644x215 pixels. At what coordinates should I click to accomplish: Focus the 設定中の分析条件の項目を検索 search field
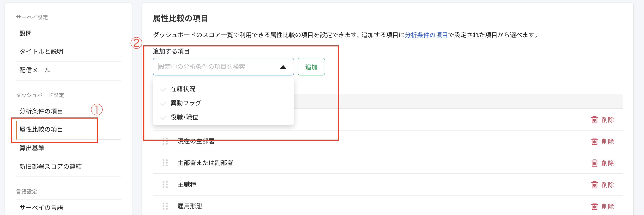[x=215, y=67]
